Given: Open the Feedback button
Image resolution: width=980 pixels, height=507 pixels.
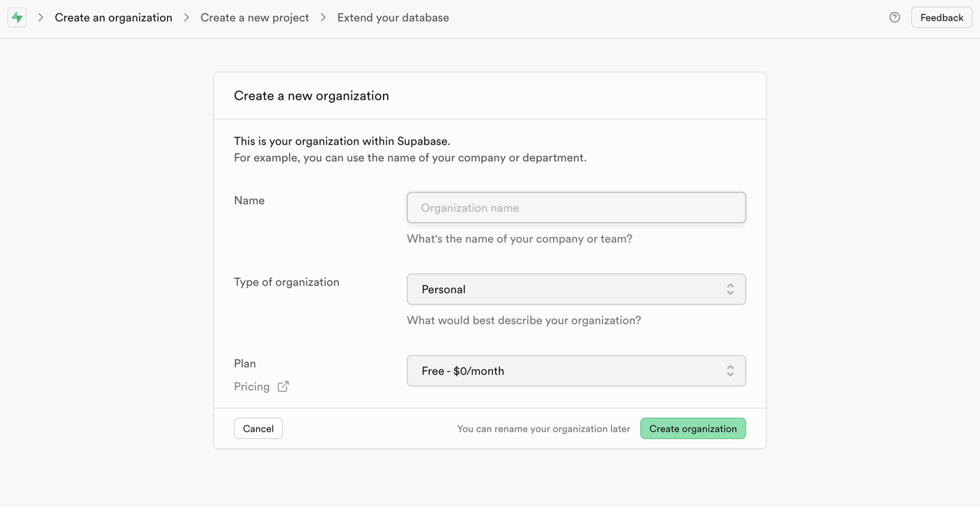Looking at the screenshot, I should pos(941,17).
